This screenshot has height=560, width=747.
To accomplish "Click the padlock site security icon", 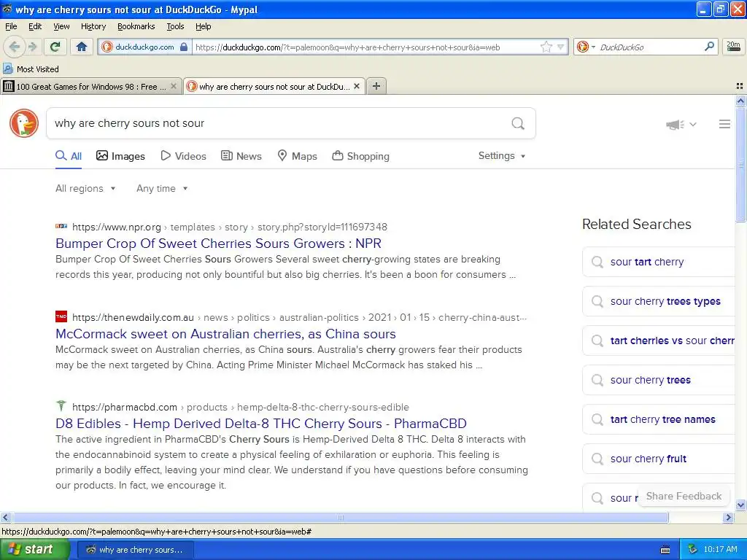I will 184,47.
